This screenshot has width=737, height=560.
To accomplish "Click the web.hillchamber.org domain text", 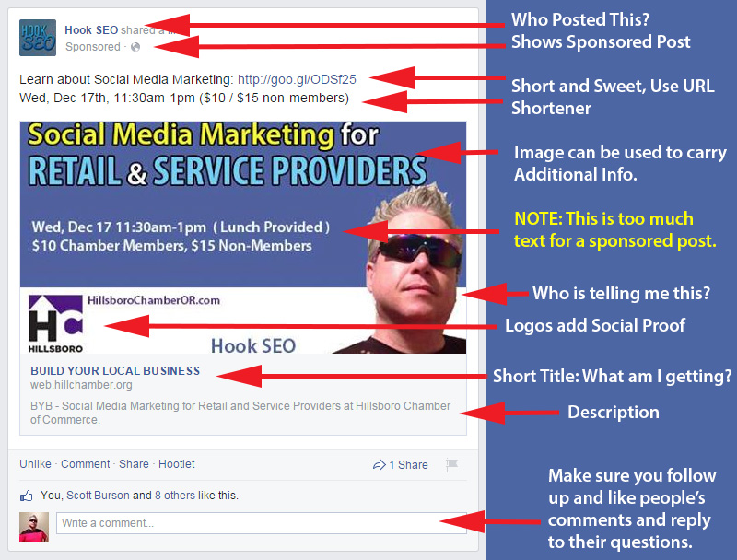I will coord(81,385).
